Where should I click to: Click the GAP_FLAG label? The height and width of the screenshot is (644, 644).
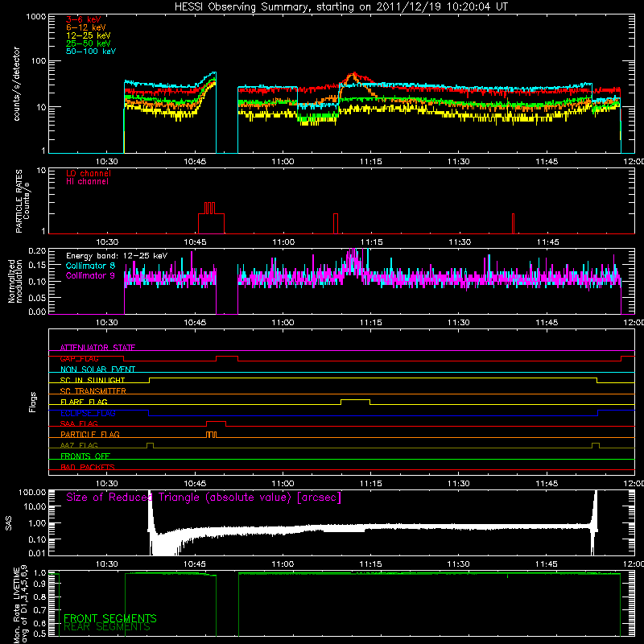click(x=79, y=358)
